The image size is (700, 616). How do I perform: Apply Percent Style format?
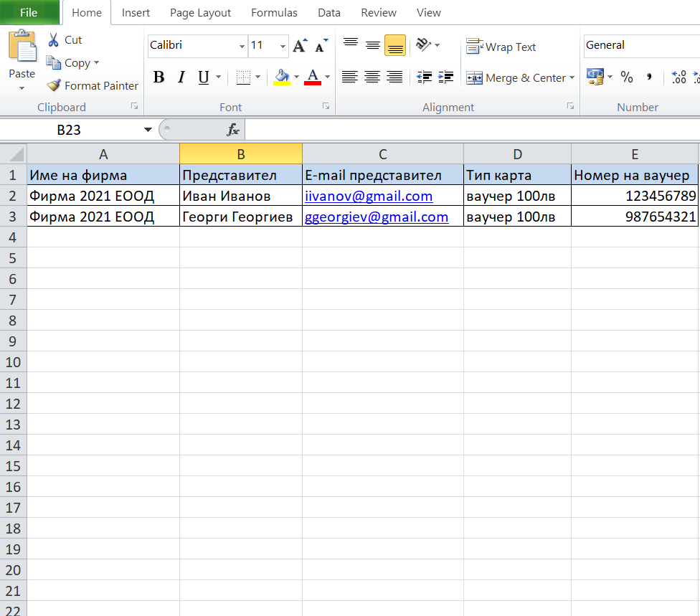coord(627,77)
